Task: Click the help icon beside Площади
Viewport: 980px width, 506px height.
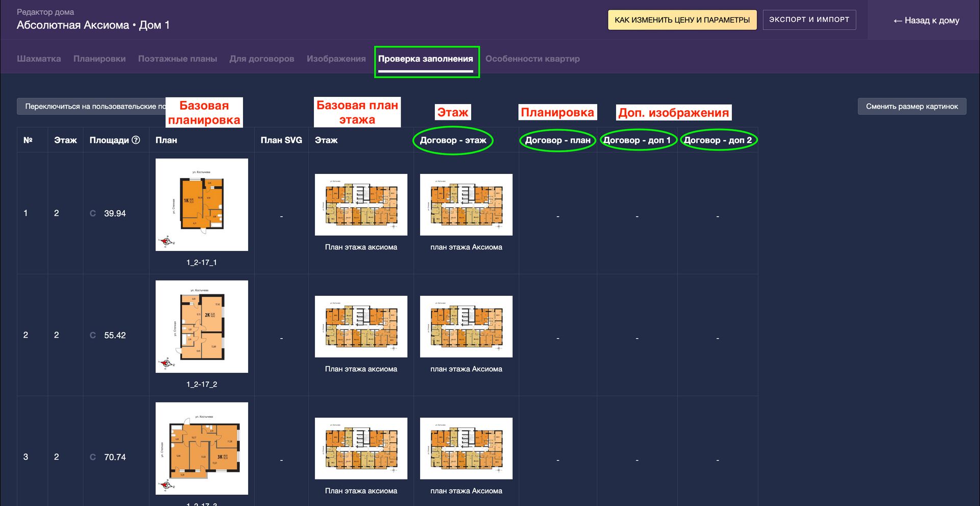Action: tap(136, 140)
